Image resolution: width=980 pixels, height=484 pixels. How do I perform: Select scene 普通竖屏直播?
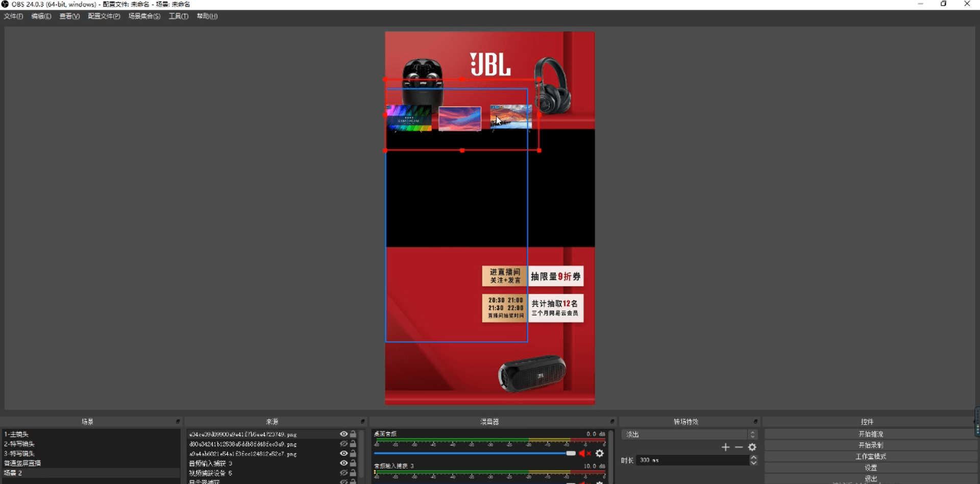(91, 463)
